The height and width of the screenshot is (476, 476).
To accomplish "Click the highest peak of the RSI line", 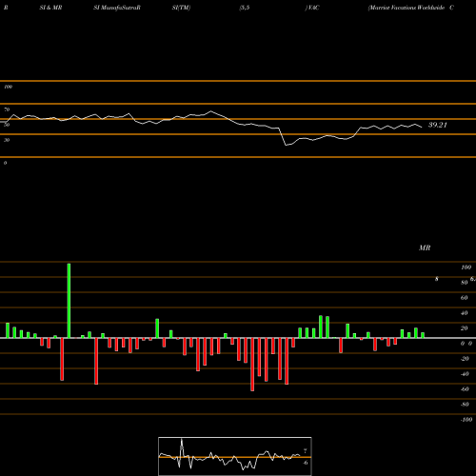I will click(x=211, y=111).
